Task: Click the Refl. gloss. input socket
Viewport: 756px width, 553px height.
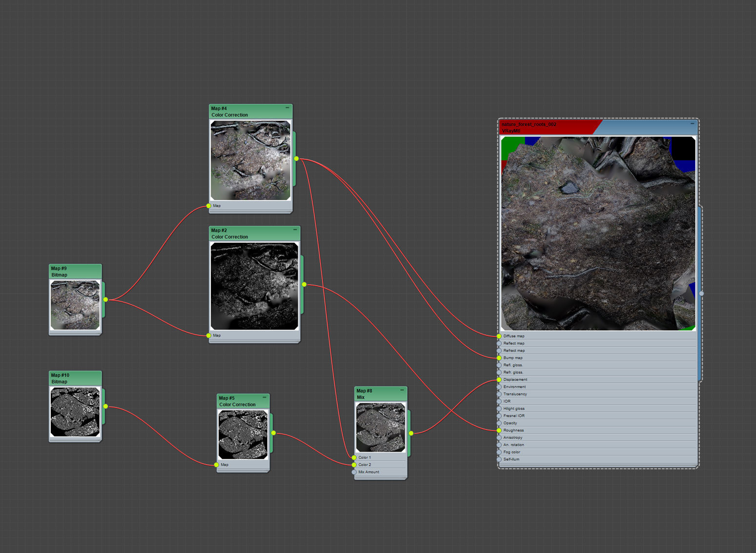Action: tap(499, 365)
